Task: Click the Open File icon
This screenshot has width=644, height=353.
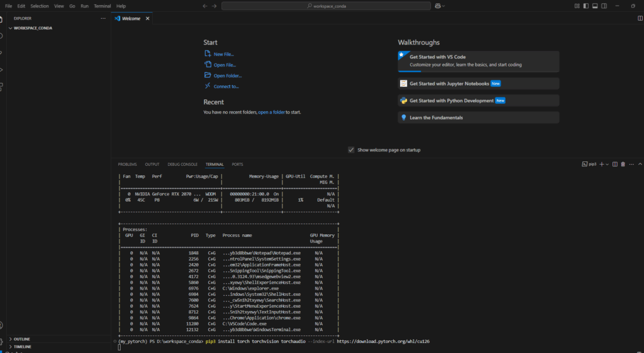Action: coord(208,64)
